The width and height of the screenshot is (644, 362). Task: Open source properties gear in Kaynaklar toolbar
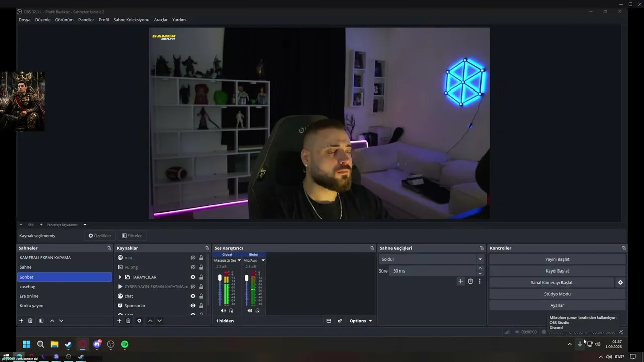[139, 321]
